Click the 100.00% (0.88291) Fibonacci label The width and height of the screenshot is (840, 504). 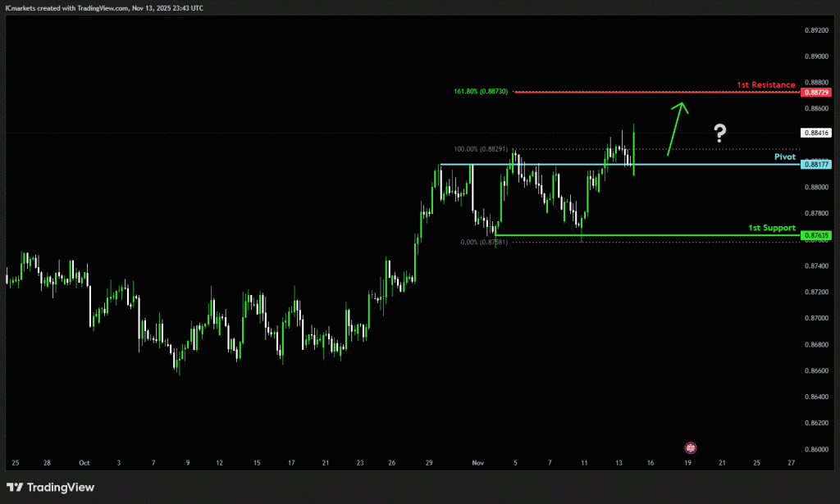pyautogui.click(x=481, y=149)
